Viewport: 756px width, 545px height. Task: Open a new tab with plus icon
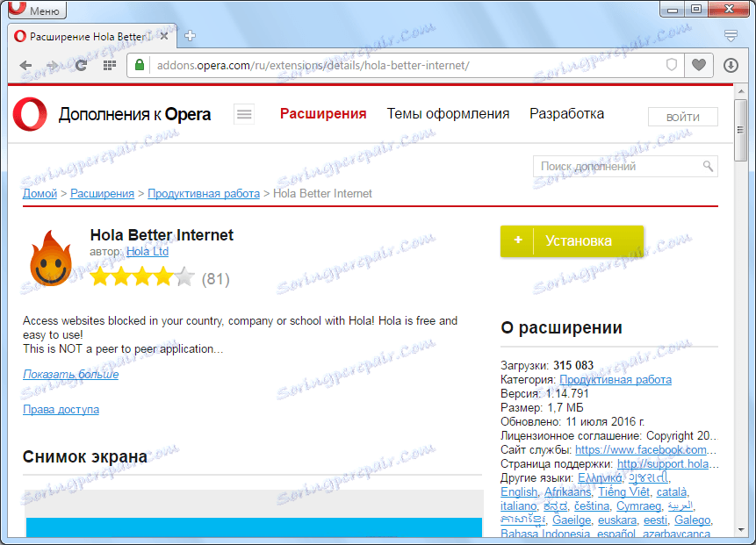(x=190, y=36)
